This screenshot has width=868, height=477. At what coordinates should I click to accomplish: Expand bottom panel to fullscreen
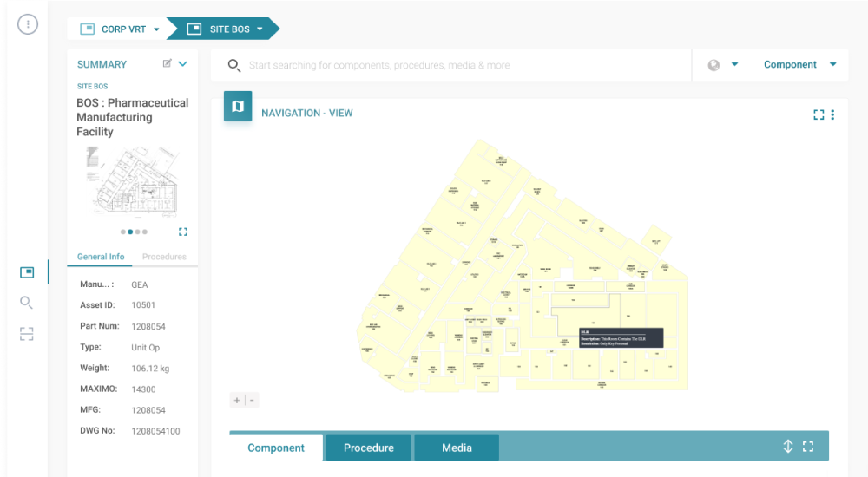[x=808, y=447]
